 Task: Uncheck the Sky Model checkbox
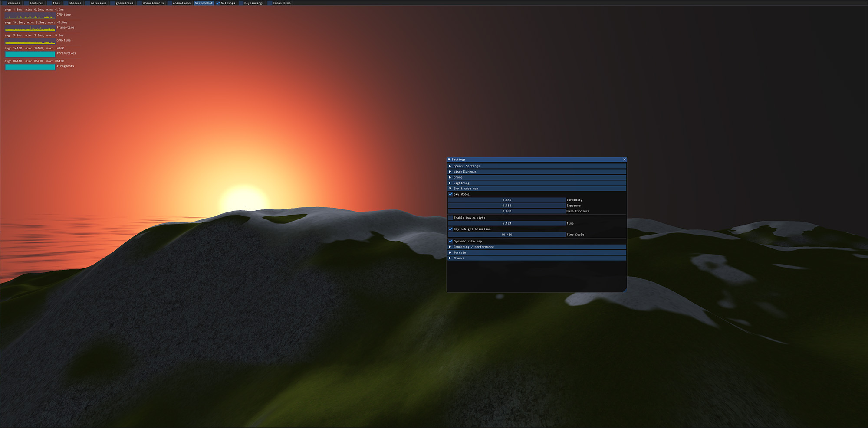450,194
